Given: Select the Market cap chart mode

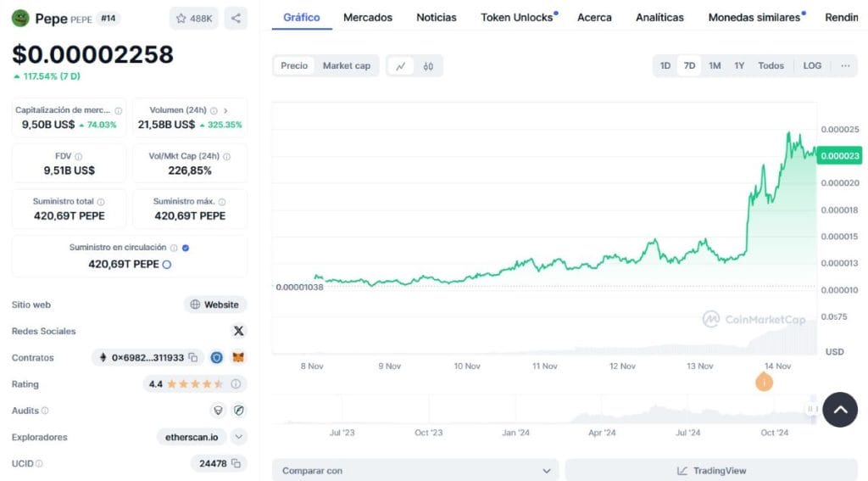Looking at the screenshot, I should (x=347, y=65).
